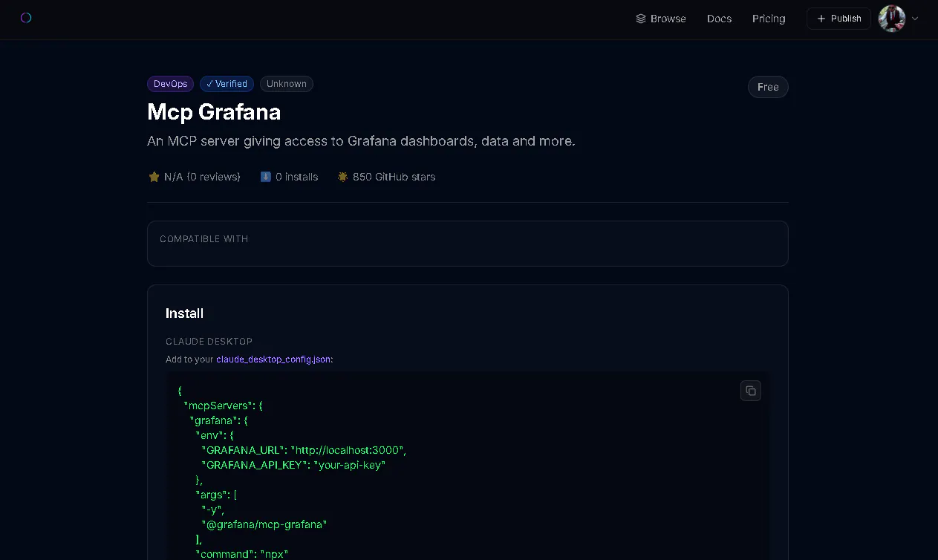The image size is (938, 560).
Task: Click the Publish button
Action: coord(838,19)
